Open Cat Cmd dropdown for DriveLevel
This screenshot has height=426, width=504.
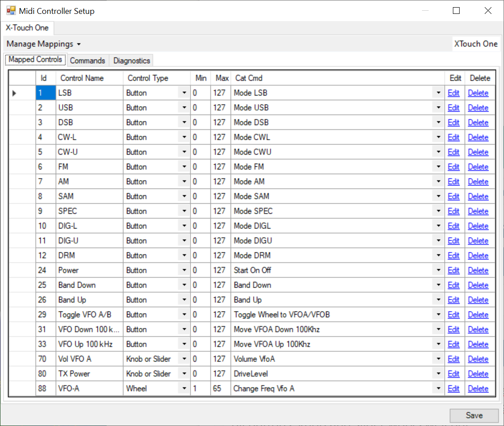(x=439, y=373)
